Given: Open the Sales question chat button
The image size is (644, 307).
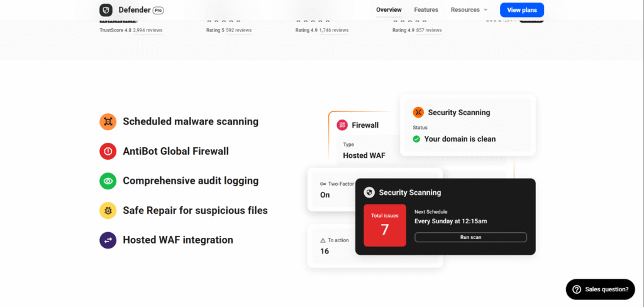Looking at the screenshot, I should [600, 289].
